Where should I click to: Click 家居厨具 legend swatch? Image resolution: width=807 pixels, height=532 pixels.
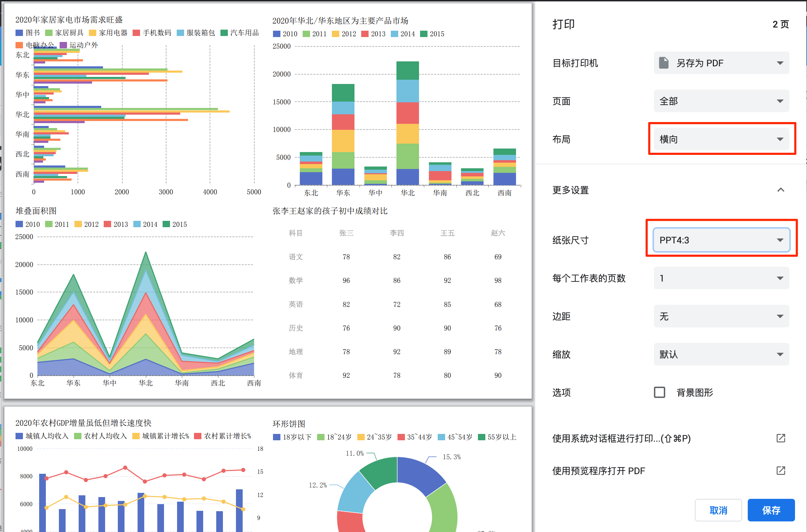[x=49, y=33]
